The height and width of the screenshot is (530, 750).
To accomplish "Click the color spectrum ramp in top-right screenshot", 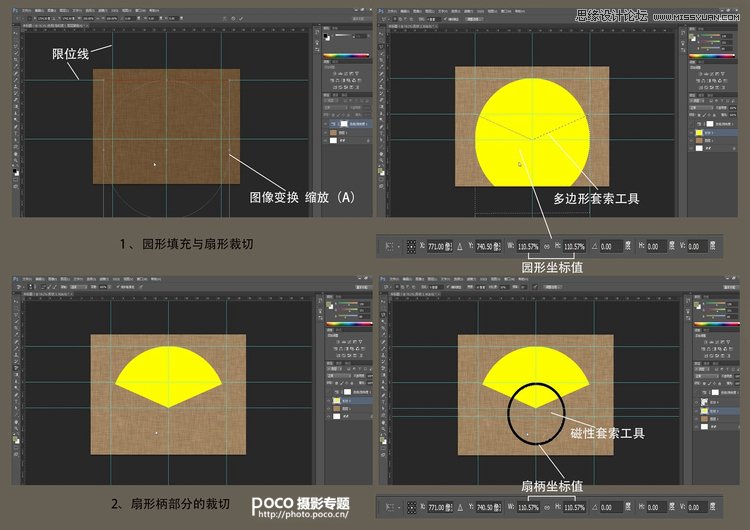I will [712, 56].
